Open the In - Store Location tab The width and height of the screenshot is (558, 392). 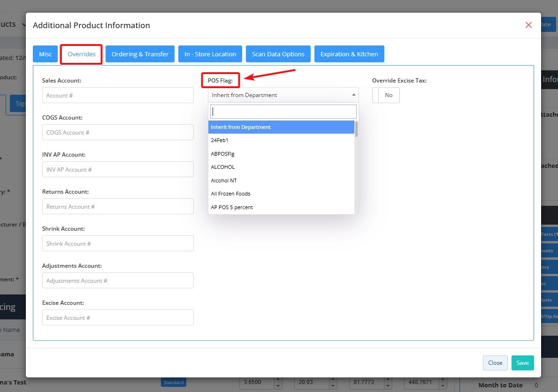[210, 54]
